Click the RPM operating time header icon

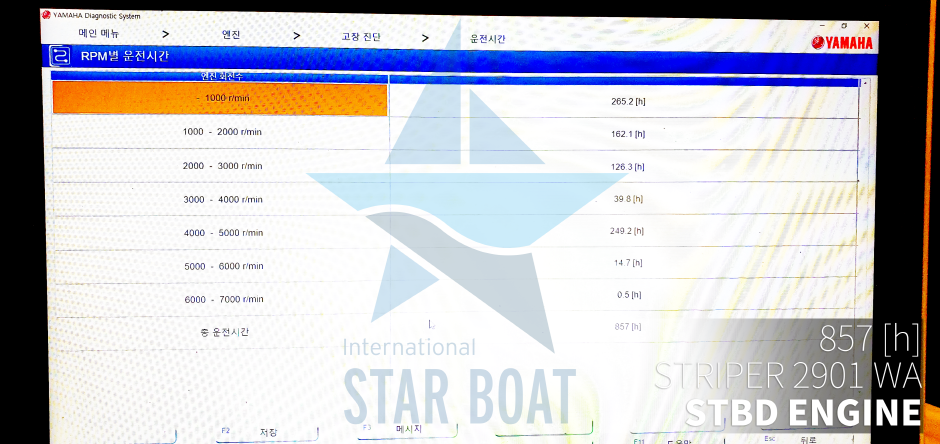tap(60, 55)
